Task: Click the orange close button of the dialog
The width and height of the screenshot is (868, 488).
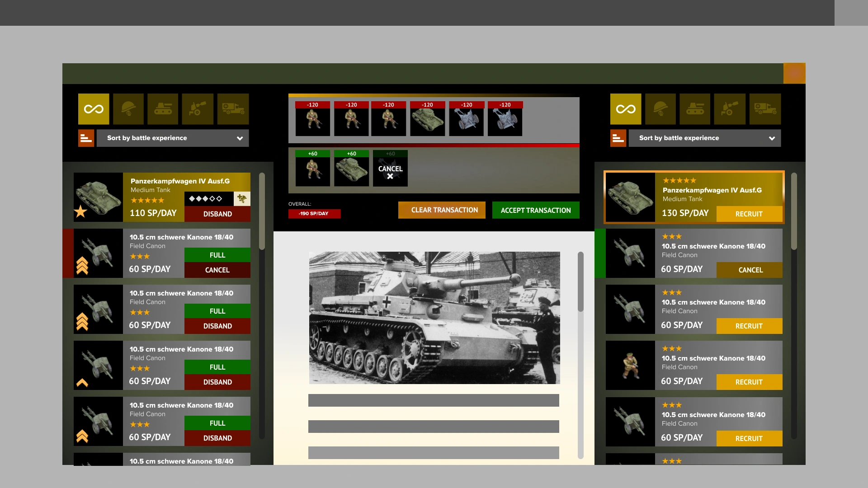Action: click(x=794, y=73)
